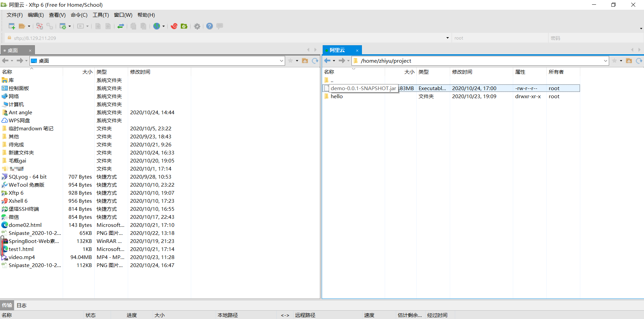Click the speech bubble feedback icon

[220, 26]
